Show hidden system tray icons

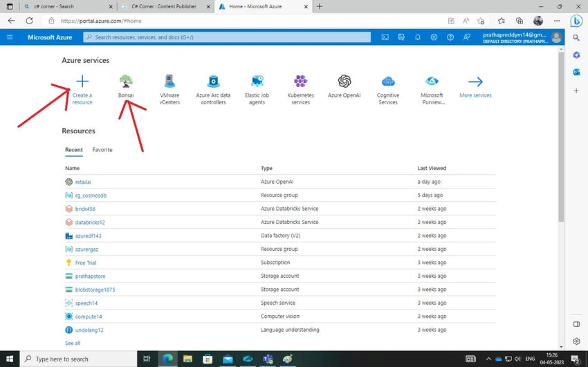[488, 359]
